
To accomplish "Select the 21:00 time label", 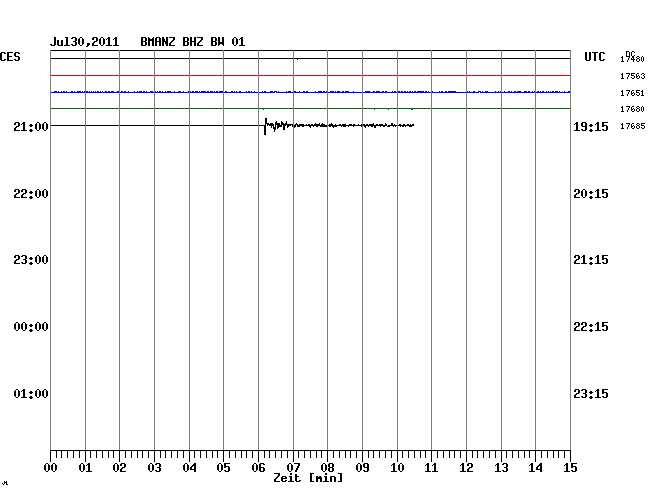I will (31, 127).
